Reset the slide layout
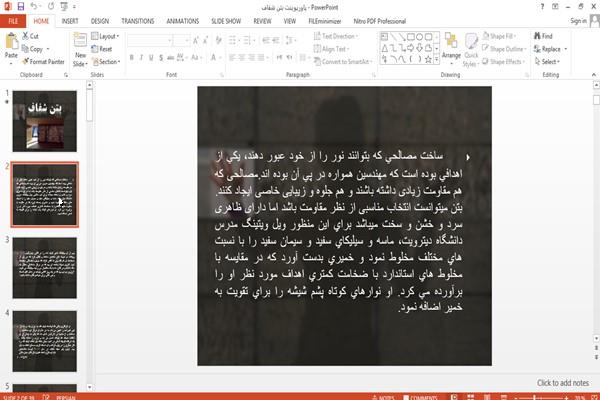 (x=102, y=49)
